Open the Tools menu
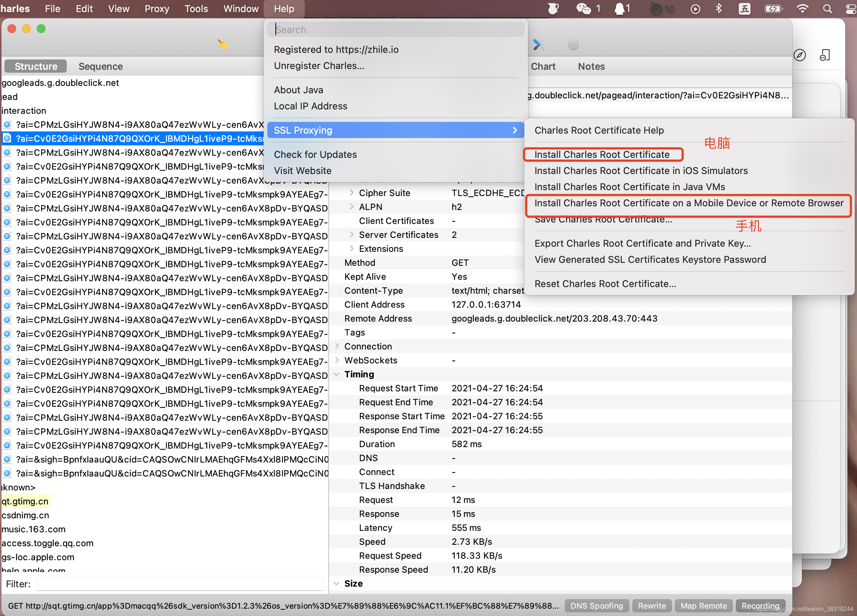The image size is (857, 616). tap(196, 9)
